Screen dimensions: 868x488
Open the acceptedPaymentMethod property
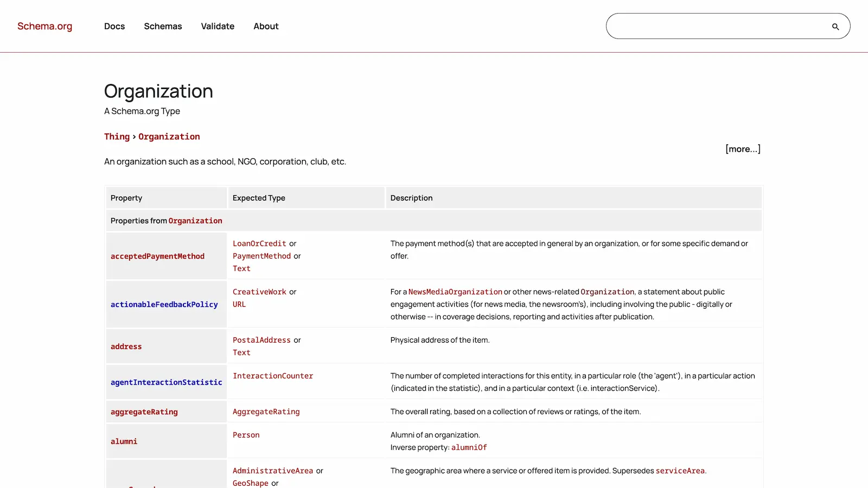coord(157,256)
